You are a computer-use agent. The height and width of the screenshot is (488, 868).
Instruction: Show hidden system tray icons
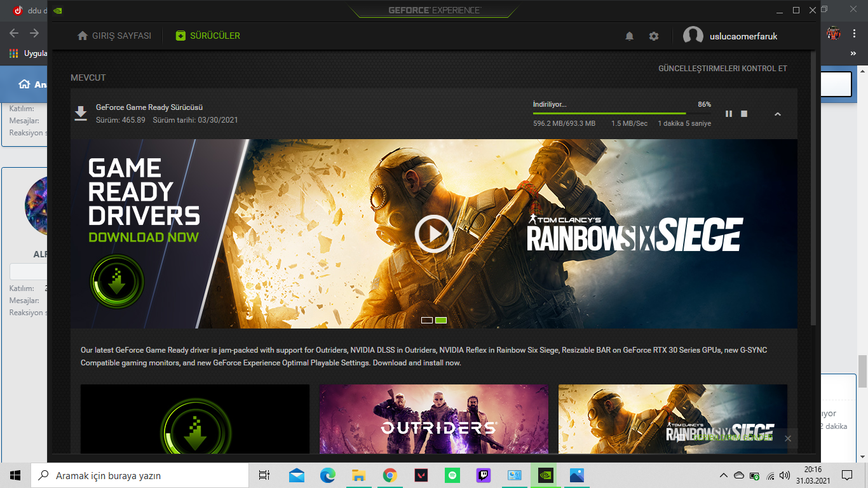[723, 475]
